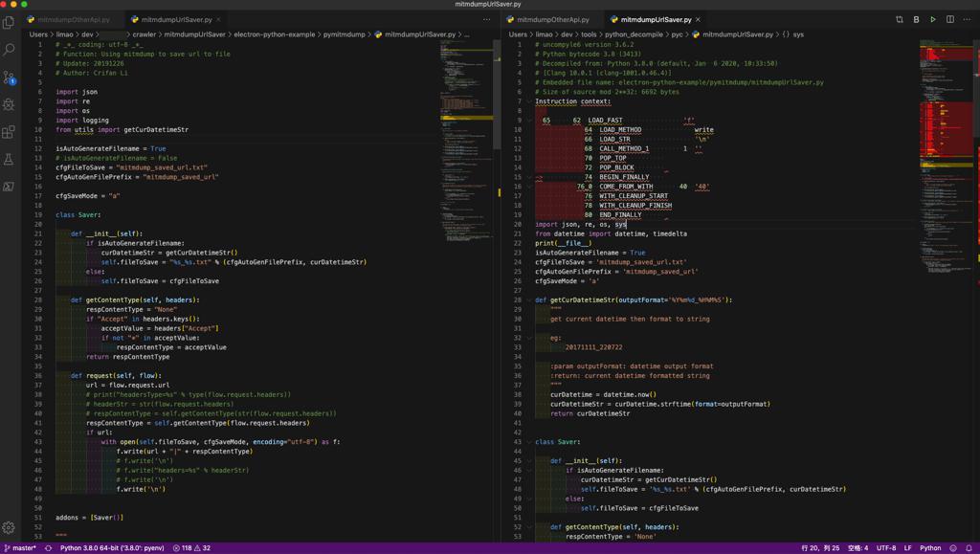Screen dimensions: 980x554
Task: Open pyc breadcrumb in the right editor
Action: tap(677, 34)
